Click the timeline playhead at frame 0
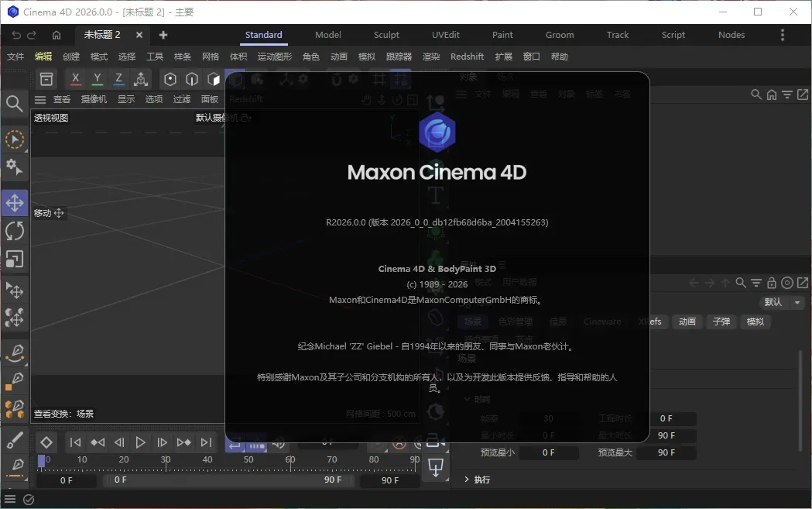 click(x=42, y=460)
